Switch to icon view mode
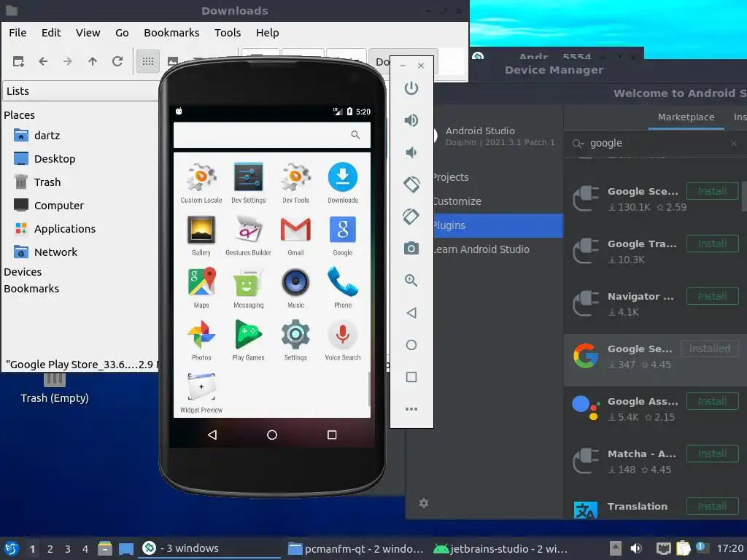Screen dimensions: 747x560 pyautogui.click(x=147, y=61)
